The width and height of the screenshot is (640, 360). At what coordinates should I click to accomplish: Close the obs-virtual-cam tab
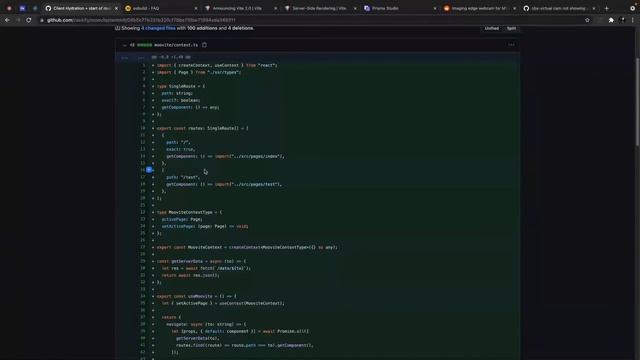(x=593, y=8)
